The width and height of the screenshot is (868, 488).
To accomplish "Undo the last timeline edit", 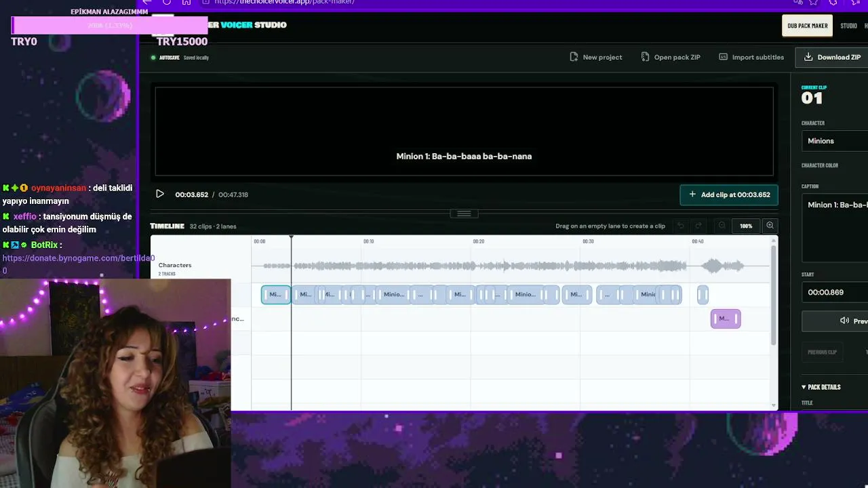I will click(x=680, y=226).
